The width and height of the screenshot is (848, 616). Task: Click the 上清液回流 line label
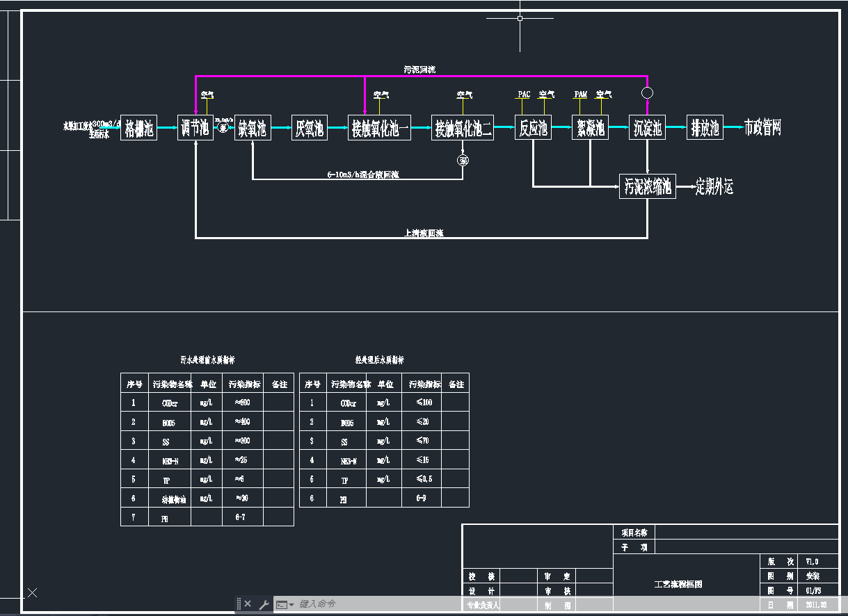(424, 234)
